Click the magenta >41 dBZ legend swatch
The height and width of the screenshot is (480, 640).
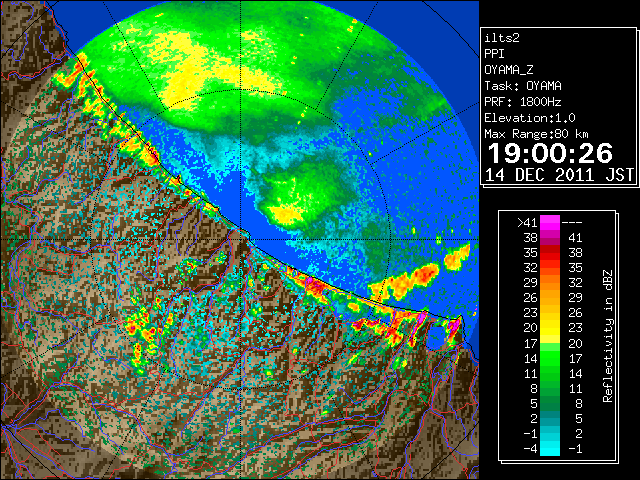pos(550,223)
